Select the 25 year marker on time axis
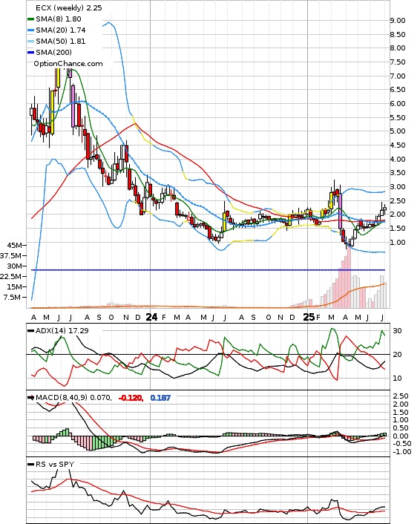The image size is (420, 524). [309, 317]
